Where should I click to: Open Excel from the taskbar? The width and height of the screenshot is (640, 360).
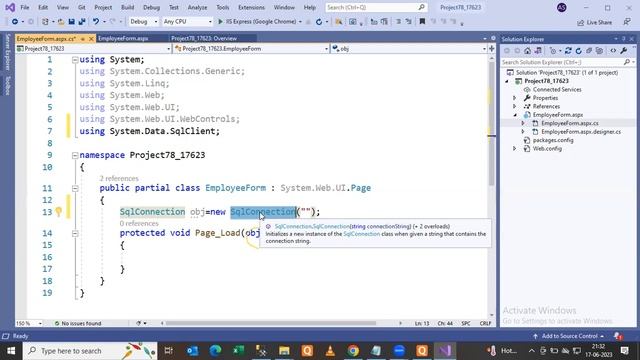click(238, 351)
